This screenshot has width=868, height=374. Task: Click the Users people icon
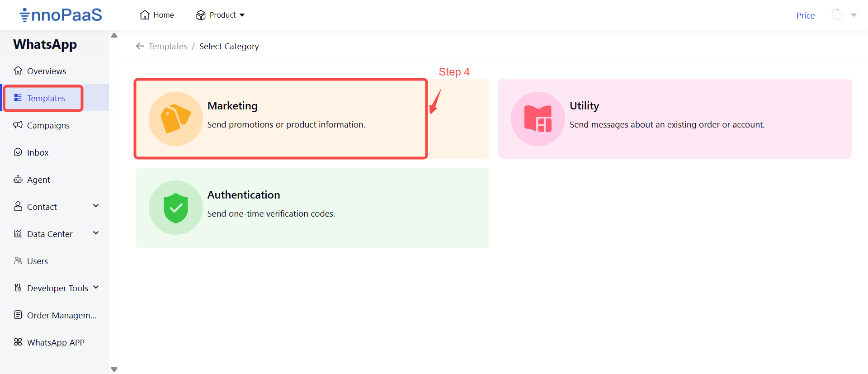tap(18, 260)
